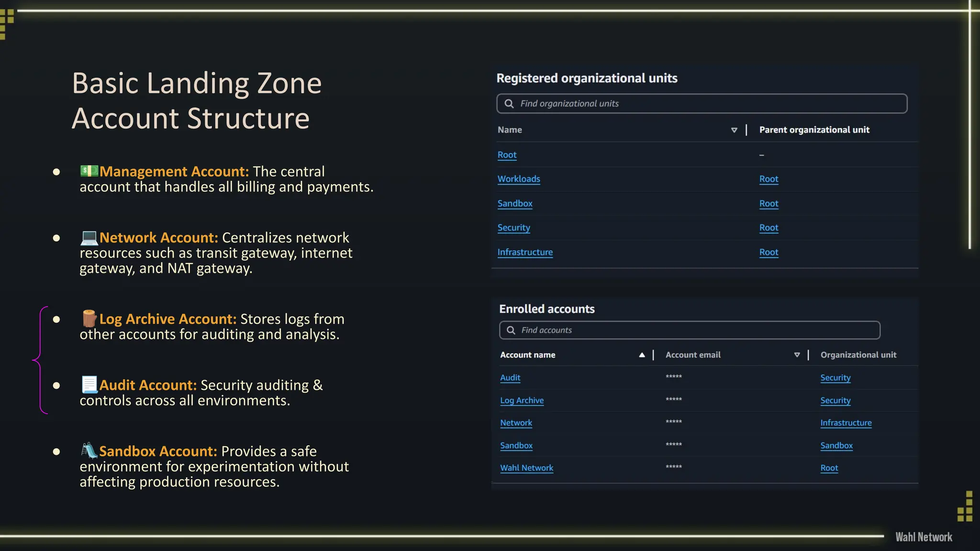This screenshot has height=551, width=980.
Task: Focus the Find accounts search field
Action: coord(690,330)
